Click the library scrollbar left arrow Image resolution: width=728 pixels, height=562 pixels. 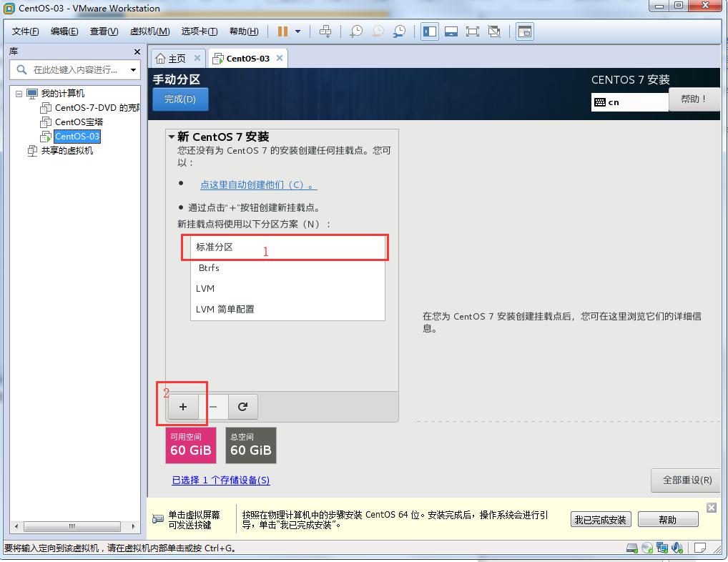coord(16,527)
